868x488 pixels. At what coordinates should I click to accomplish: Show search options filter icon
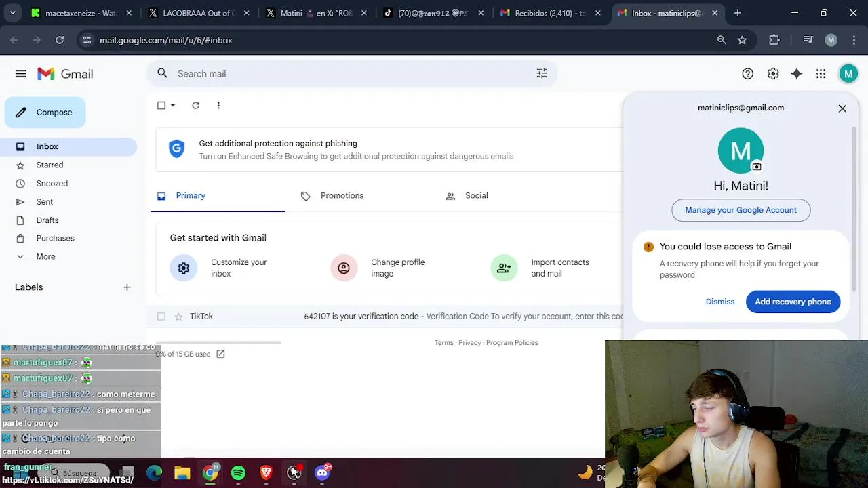click(542, 73)
